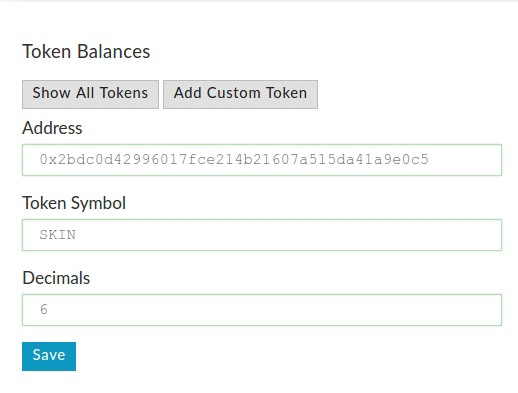Reveal every token via Show All Tokens
Screen dimensions: 518x393
[x=90, y=94]
